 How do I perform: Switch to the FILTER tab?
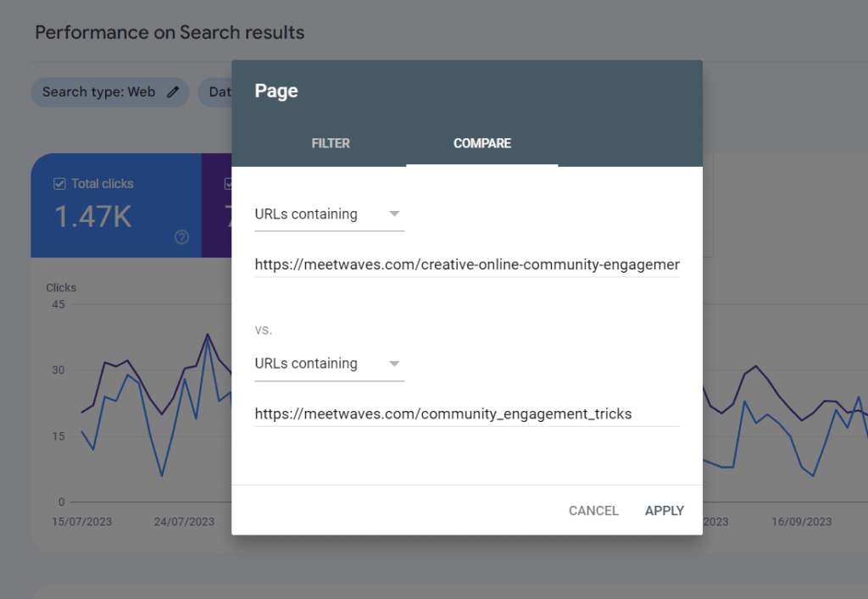tap(331, 143)
